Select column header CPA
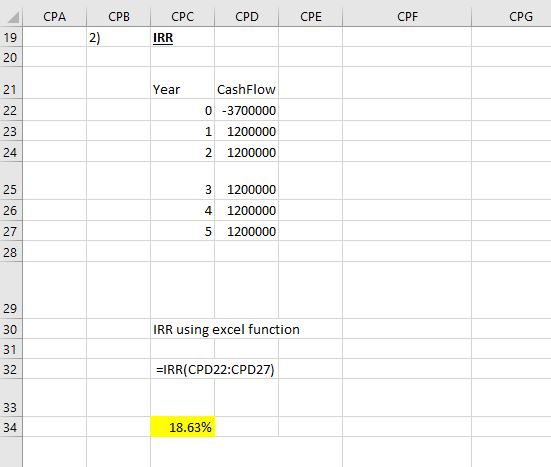This screenshot has height=467, width=551. click(x=54, y=17)
